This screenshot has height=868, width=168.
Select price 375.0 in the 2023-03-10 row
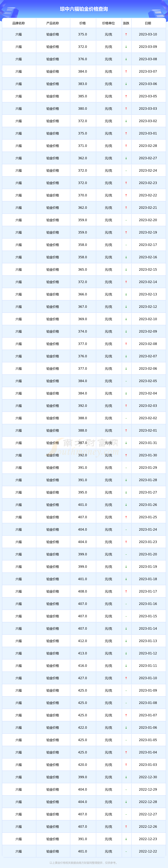pyautogui.click(x=82, y=34)
